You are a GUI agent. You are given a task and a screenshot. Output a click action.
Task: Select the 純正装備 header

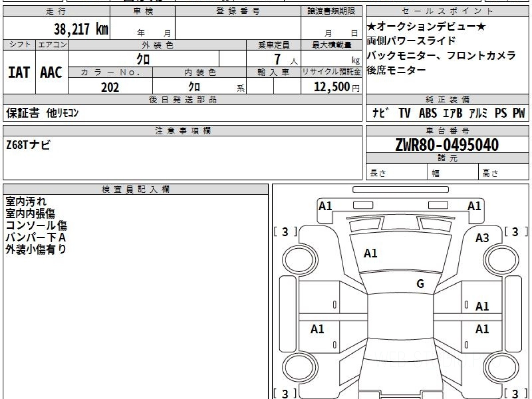click(447, 100)
